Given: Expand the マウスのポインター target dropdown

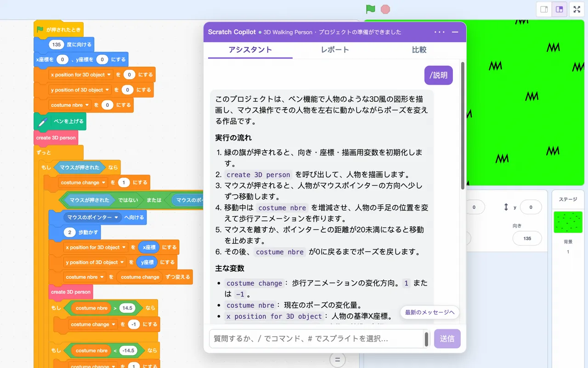Looking at the screenshot, I should tap(117, 217).
